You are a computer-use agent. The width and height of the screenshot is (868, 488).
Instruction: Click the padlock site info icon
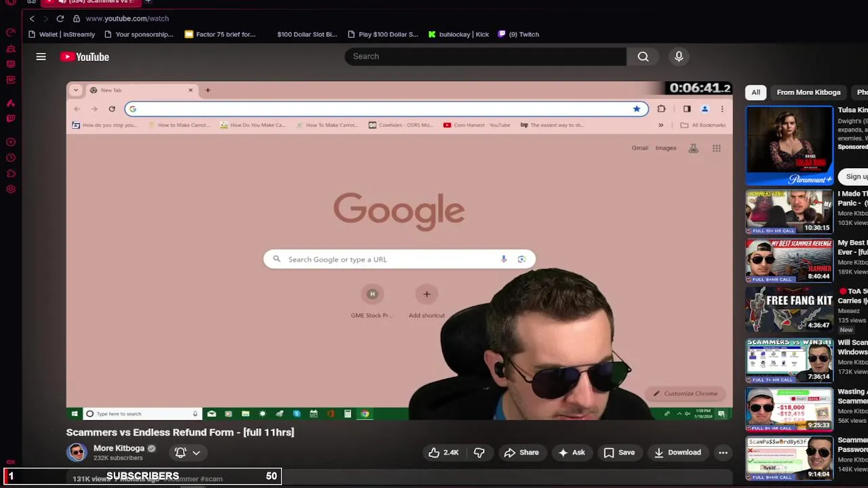[77, 18]
